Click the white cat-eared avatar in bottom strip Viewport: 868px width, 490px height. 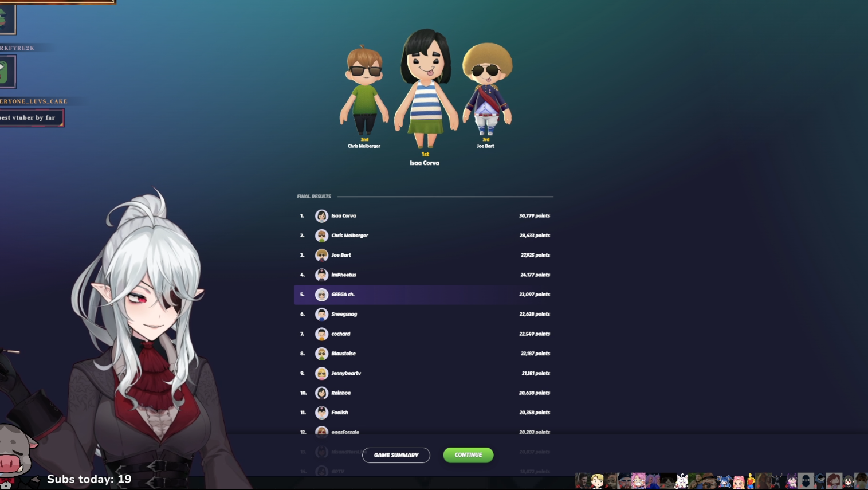(x=681, y=481)
